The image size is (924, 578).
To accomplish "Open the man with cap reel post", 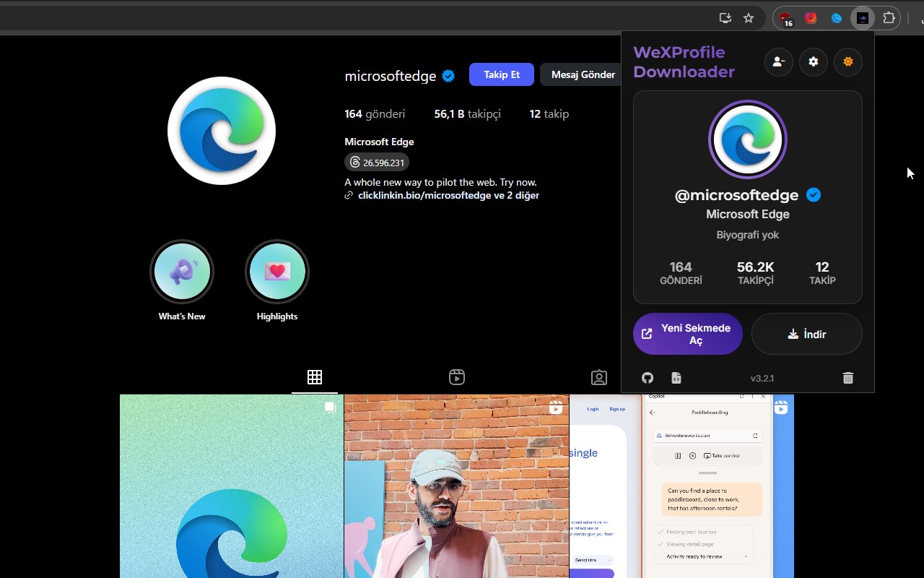I will (457, 486).
